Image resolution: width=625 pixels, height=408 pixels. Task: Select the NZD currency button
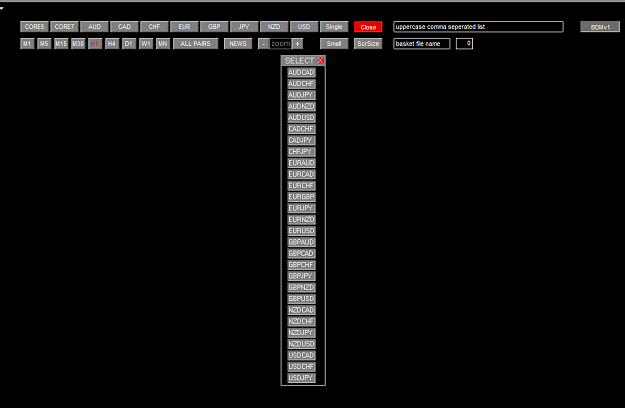pyautogui.click(x=274, y=27)
